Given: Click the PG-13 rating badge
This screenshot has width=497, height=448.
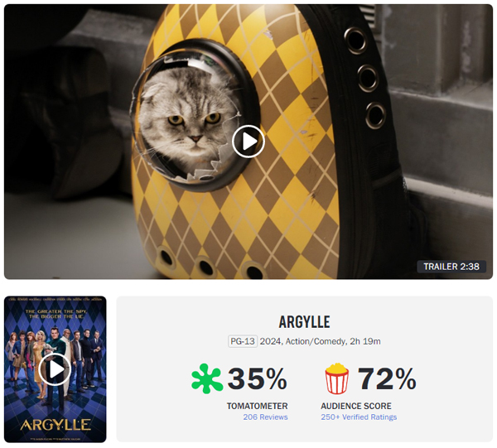Looking at the screenshot, I should click(x=243, y=341).
